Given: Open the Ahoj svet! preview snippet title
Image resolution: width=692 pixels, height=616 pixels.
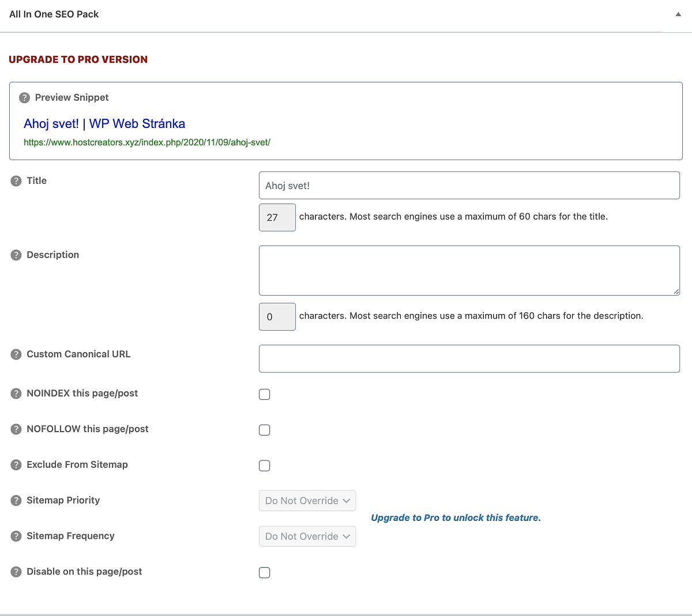Looking at the screenshot, I should [104, 123].
